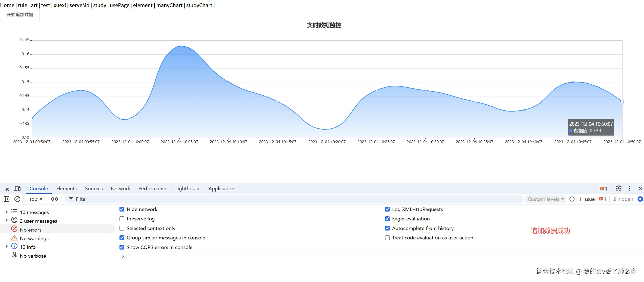Uncheck Hide network checkbox
Viewport: 644px width, 282px height.
click(122, 209)
